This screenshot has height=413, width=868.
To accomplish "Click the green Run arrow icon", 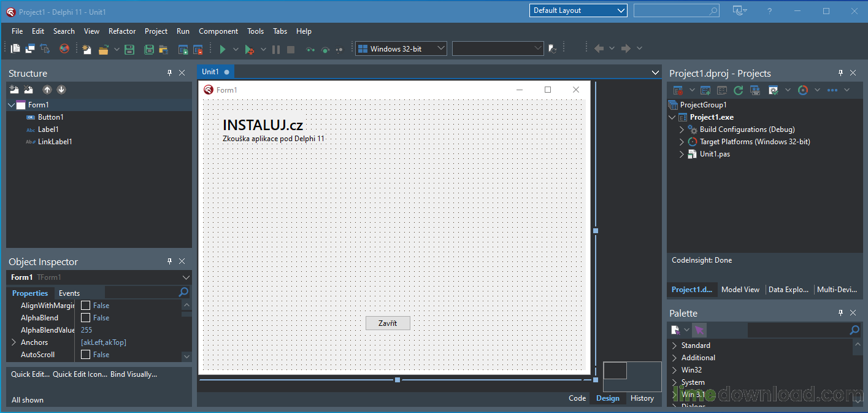I will click(222, 49).
